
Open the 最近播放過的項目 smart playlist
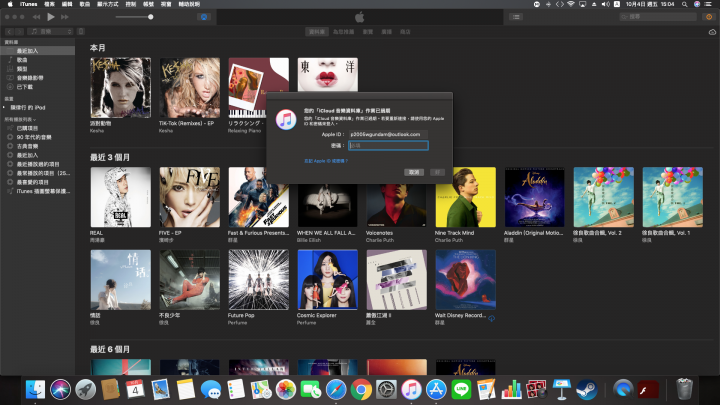(x=37, y=164)
